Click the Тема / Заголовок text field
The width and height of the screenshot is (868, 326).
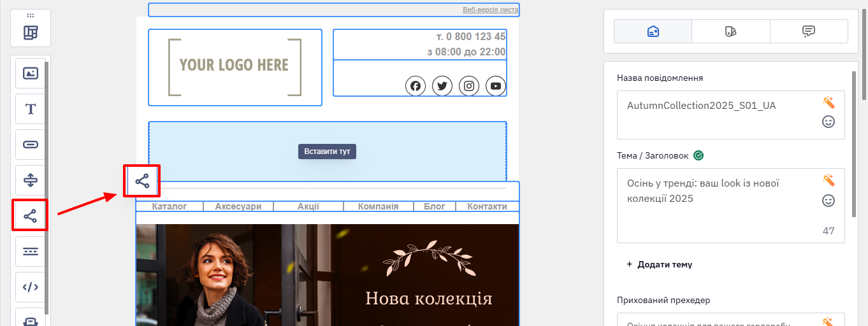click(731, 206)
